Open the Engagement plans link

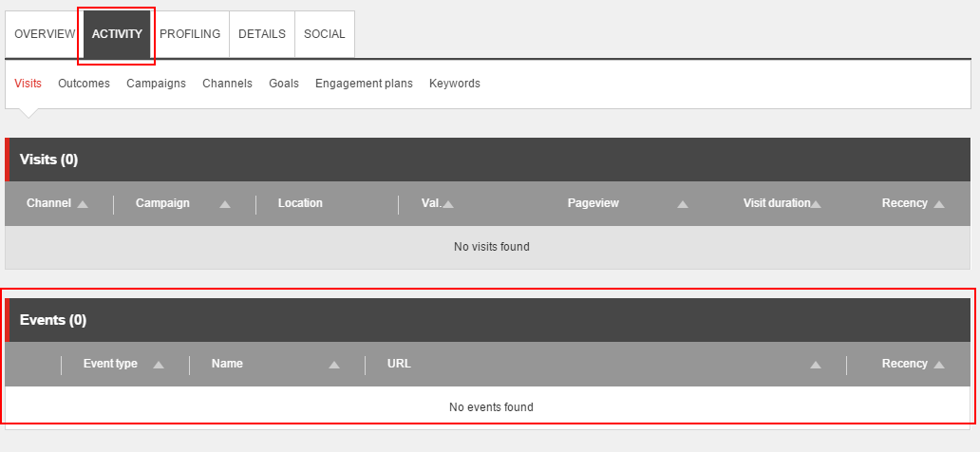click(x=364, y=84)
